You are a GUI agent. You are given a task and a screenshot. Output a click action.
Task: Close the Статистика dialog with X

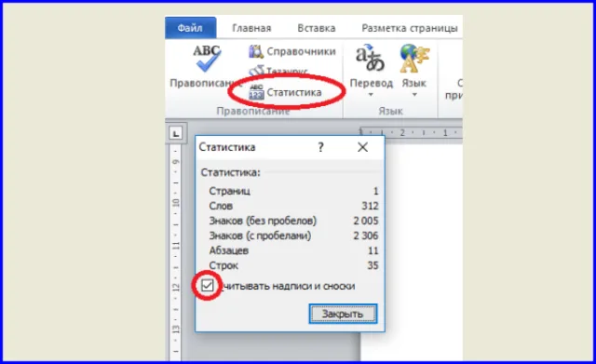[362, 147]
